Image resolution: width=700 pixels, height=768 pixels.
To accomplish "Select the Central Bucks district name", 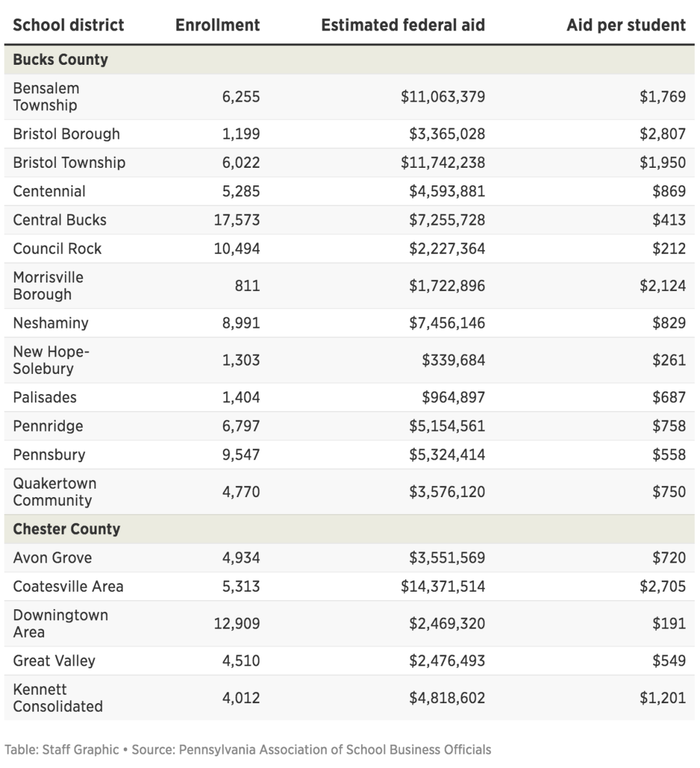I will [60, 220].
